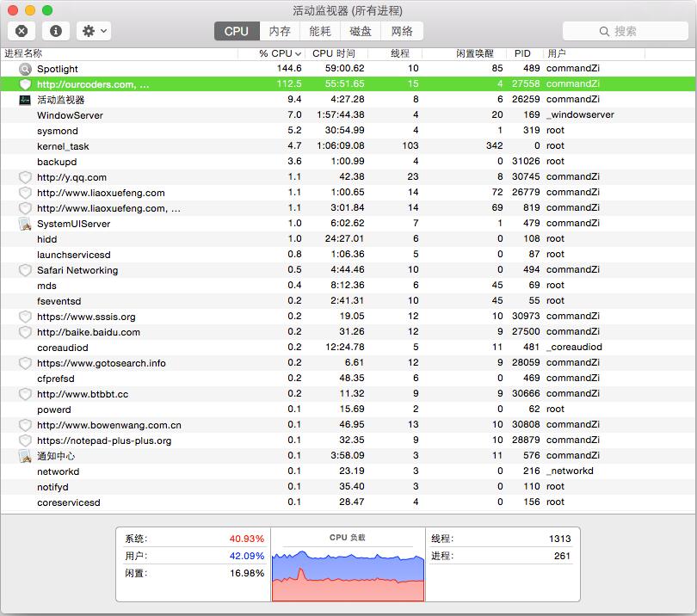Screen dimensions: 697x616
Task: Open the gear actions dropdown menu
Action: (94, 31)
